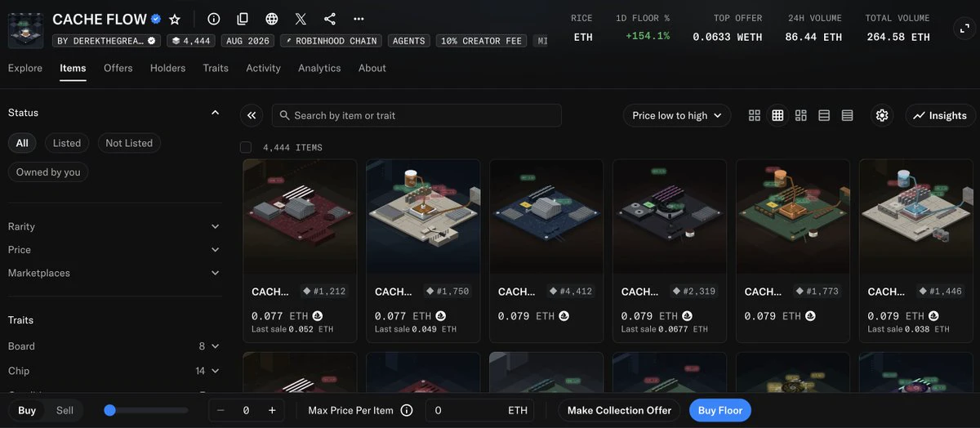
Task: Open the collection's X (Twitter) profile icon
Action: point(301,19)
